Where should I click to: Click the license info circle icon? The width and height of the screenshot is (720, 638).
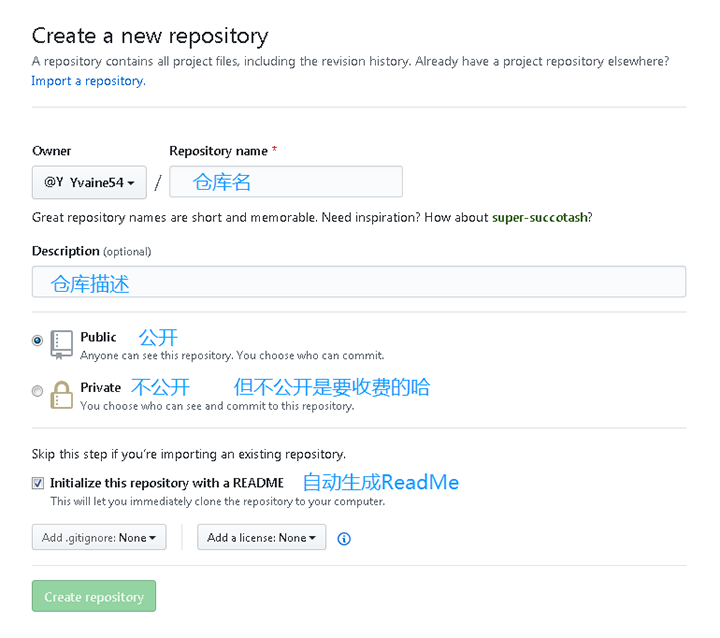[x=343, y=538]
